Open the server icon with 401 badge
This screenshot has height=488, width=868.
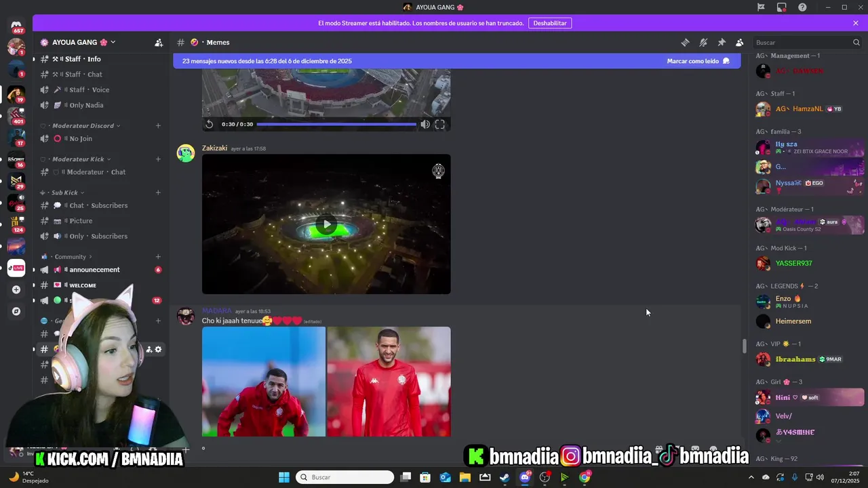coord(16,115)
